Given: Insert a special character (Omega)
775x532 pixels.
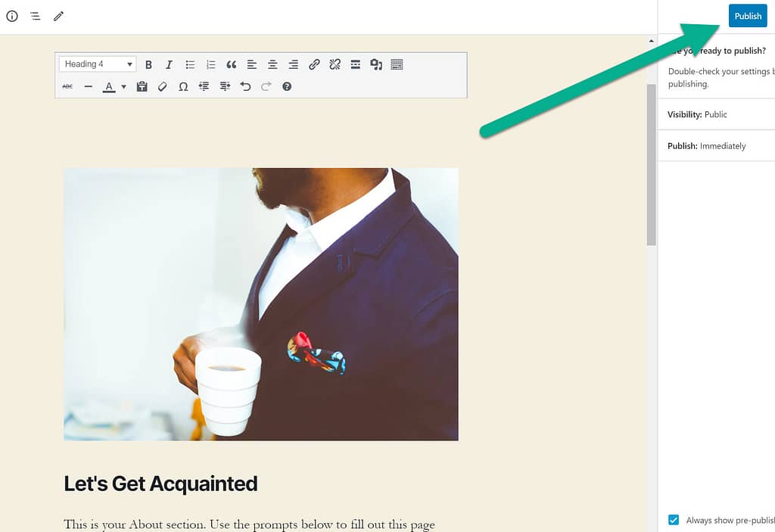Looking at the screenshot, I should [x=183, y=87].
